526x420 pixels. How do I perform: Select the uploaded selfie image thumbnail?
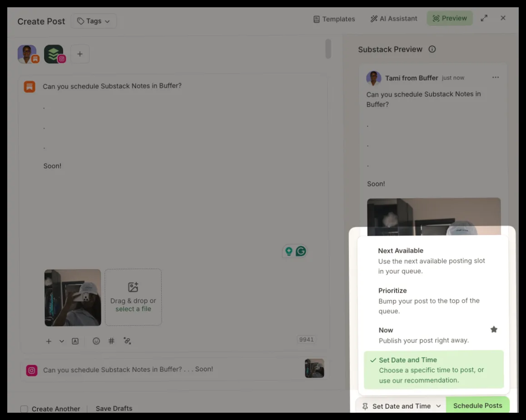pos(73,297)
